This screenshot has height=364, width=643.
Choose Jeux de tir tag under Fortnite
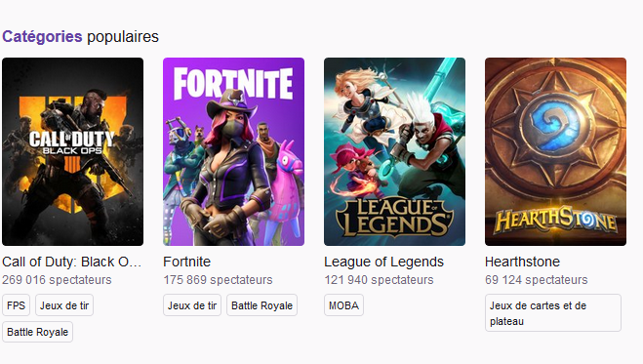click(x=192, y=305)
